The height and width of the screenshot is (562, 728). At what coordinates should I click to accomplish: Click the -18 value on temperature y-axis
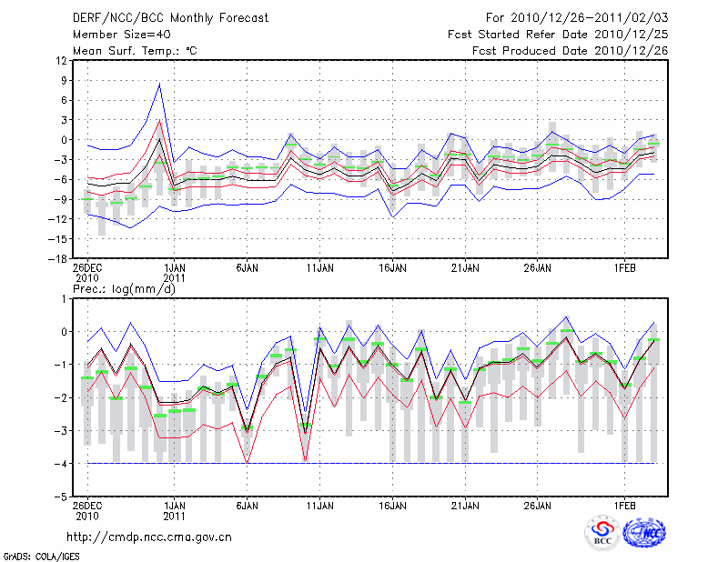(58, 258)
